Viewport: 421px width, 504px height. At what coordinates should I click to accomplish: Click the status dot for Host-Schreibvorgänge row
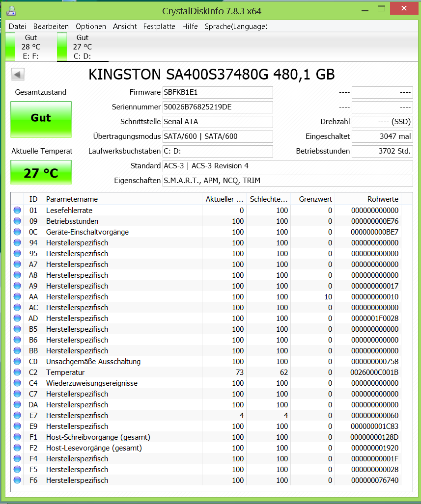coord(17,437)
